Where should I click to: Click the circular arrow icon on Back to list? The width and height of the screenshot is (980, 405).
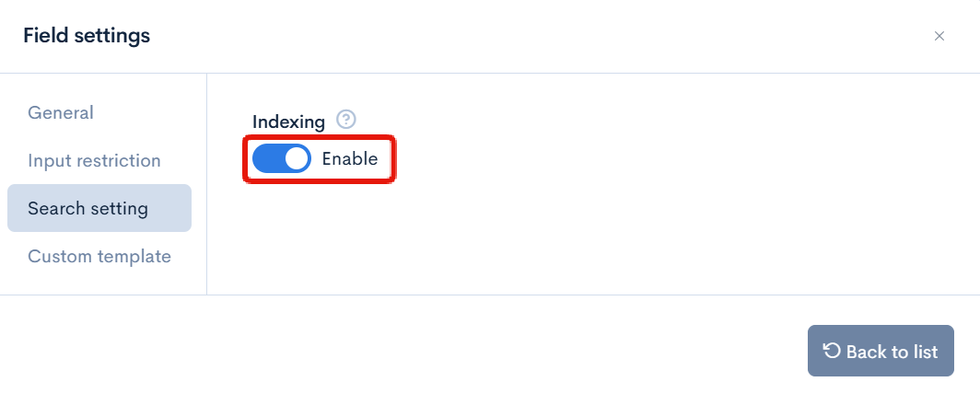[x=832, y=351]
